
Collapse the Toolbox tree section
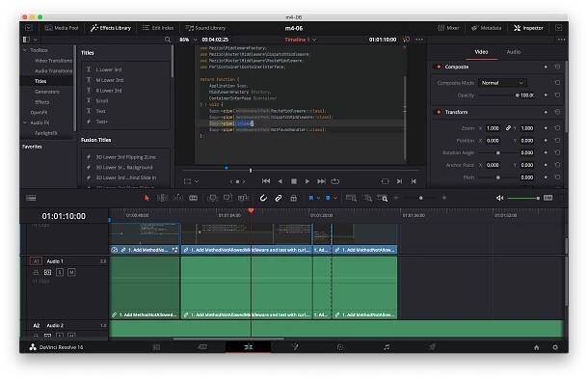[x=25, y=50]
